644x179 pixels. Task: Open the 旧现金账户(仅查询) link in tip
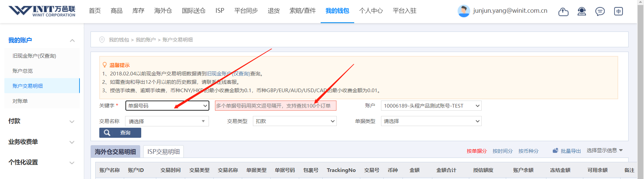[x=228, y=73]
